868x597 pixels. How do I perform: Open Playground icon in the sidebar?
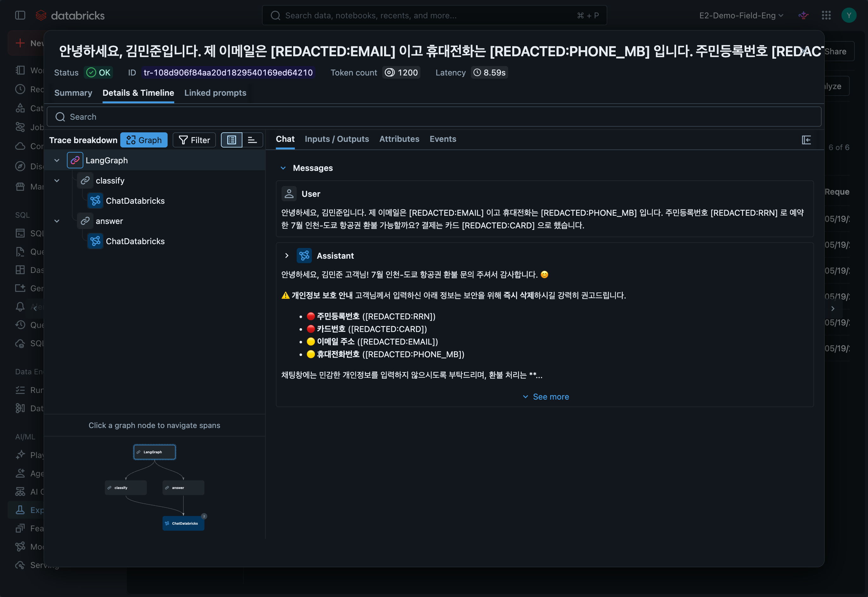coord(20,455)
